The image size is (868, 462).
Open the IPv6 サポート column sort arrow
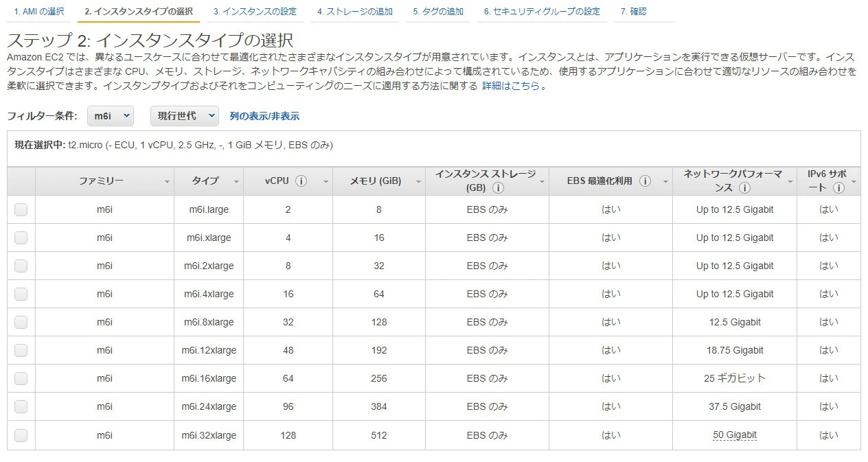(854, 182)
